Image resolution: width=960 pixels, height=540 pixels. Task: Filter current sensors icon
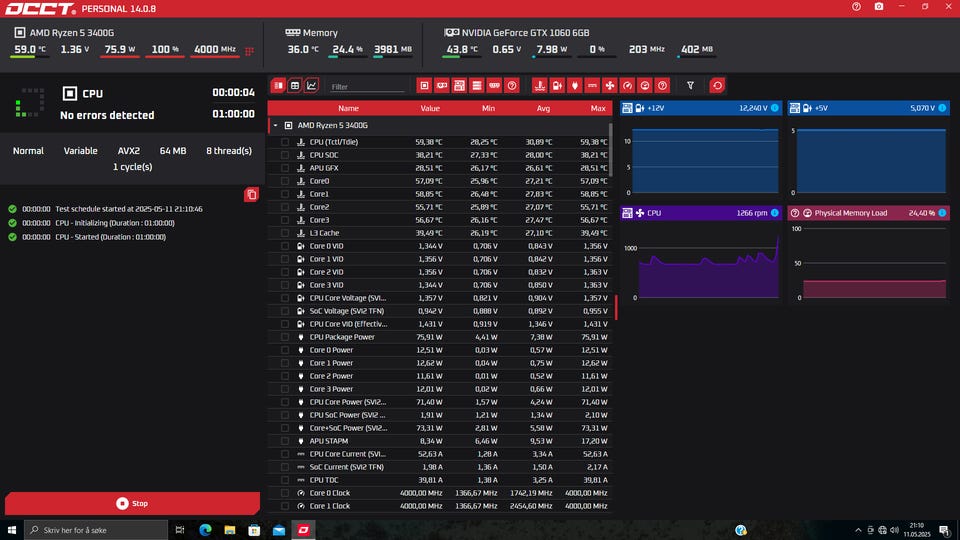[x=592, y=86]
